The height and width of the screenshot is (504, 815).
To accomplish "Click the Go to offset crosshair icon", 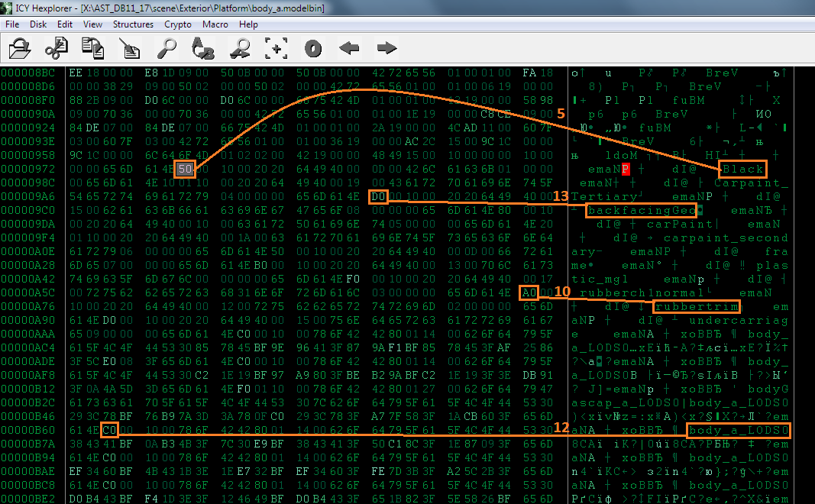I will tap(277, 49).
